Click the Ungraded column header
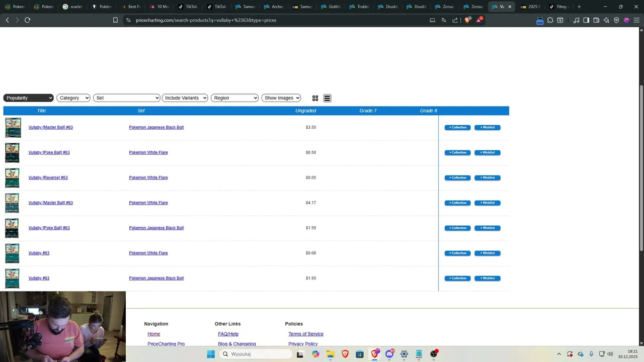The height and width of the screenshot is (362, 644). coord(305,111)
